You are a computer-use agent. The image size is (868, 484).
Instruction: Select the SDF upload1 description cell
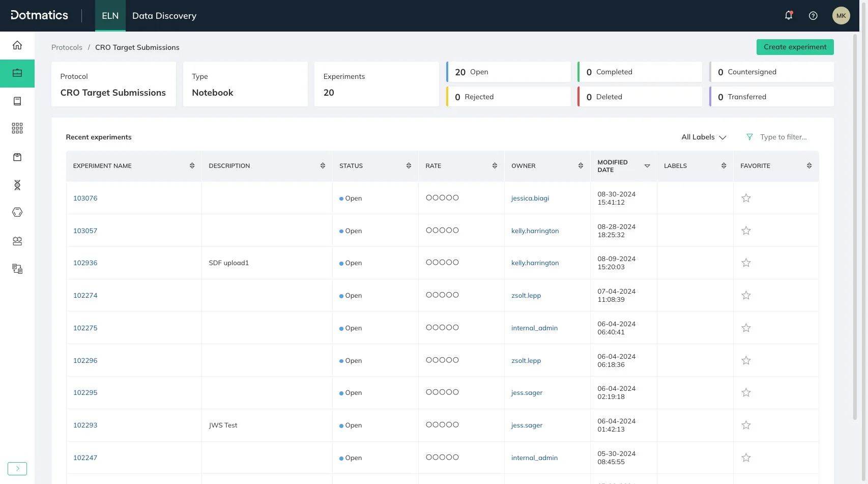[x=267, y=263]
